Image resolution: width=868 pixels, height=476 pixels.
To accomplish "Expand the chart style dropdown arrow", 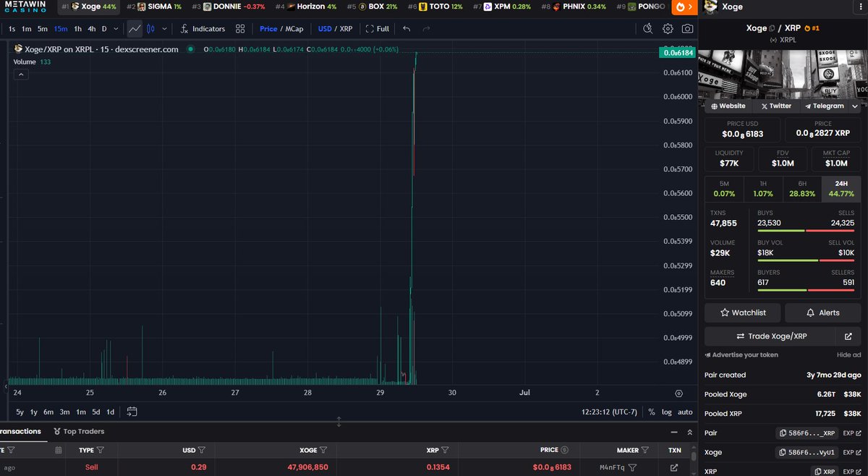I will pos(165,29).
